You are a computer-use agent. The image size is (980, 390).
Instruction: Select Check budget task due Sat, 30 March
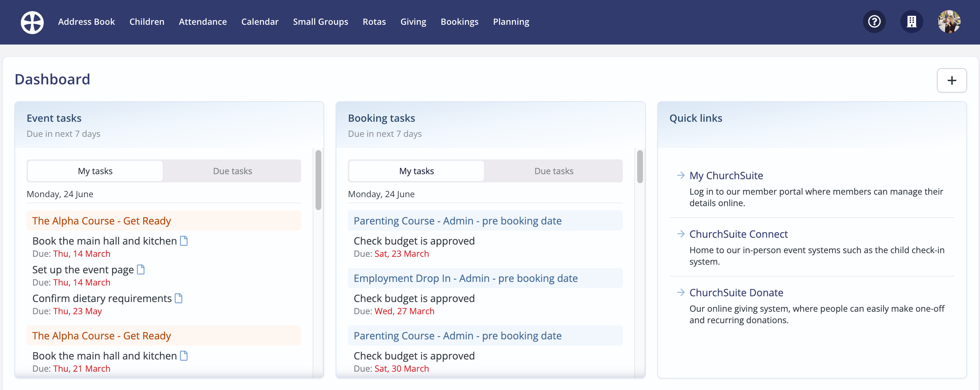pos(414,356)
